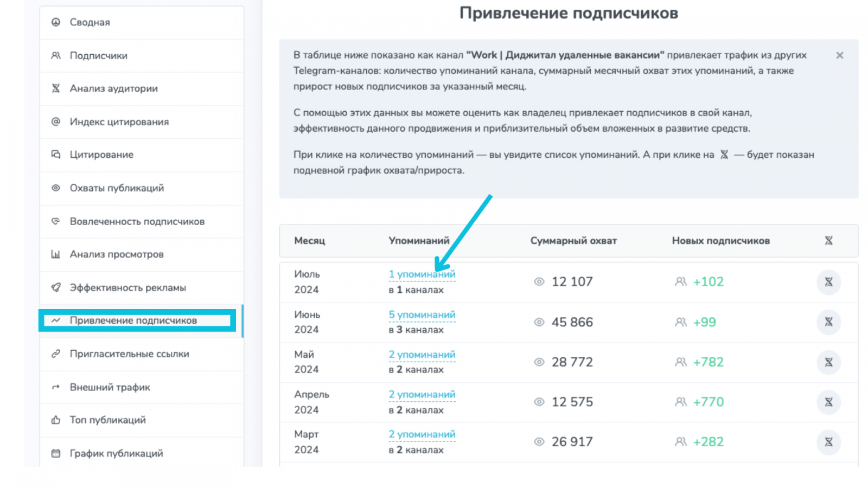The height and width of the screenshot is (488, 868).
Task: Click the chart icon in Апрель 2024 row
Action: coord(828,402)
